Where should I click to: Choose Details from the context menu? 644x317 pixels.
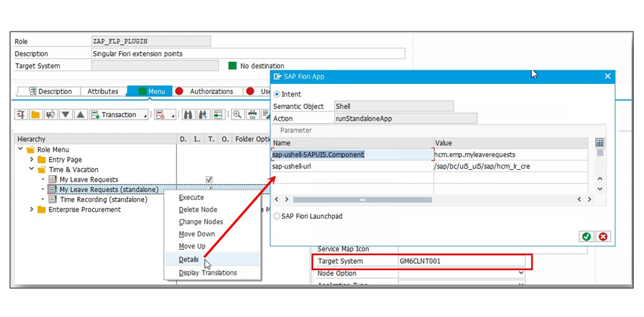click(x=189, y=260)
